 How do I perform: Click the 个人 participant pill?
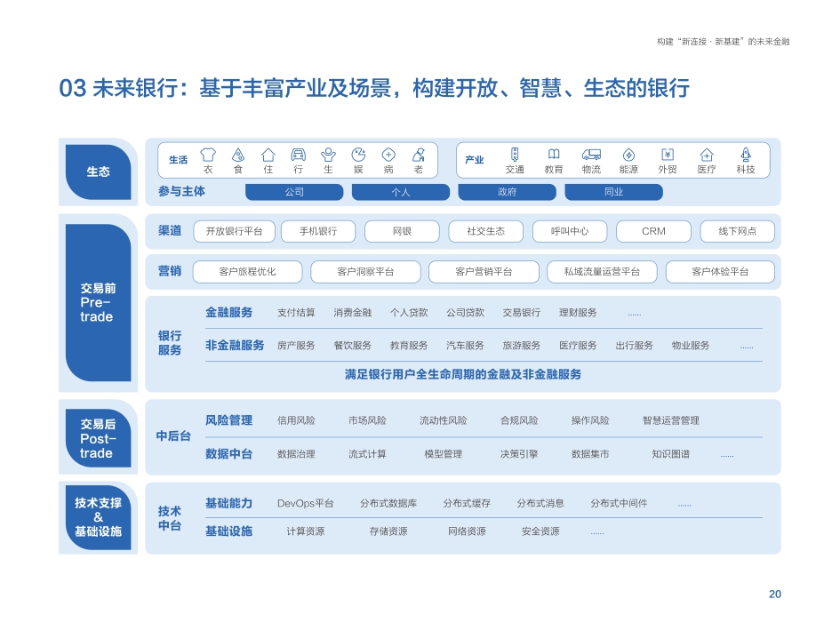pyautogui.click(x=402, y=191)
